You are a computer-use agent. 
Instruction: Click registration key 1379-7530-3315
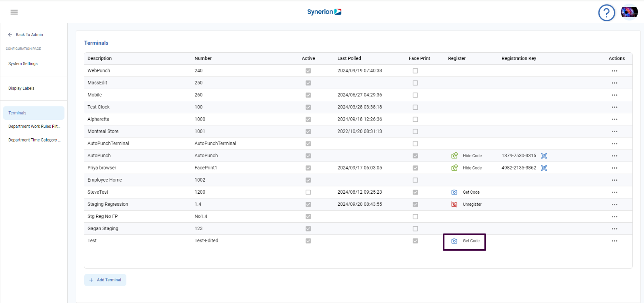pos(519,156)
